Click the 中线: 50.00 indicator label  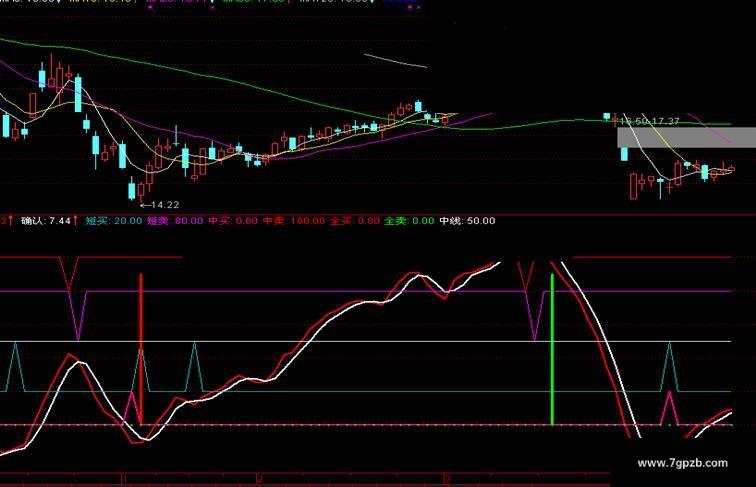click(467, 221)
